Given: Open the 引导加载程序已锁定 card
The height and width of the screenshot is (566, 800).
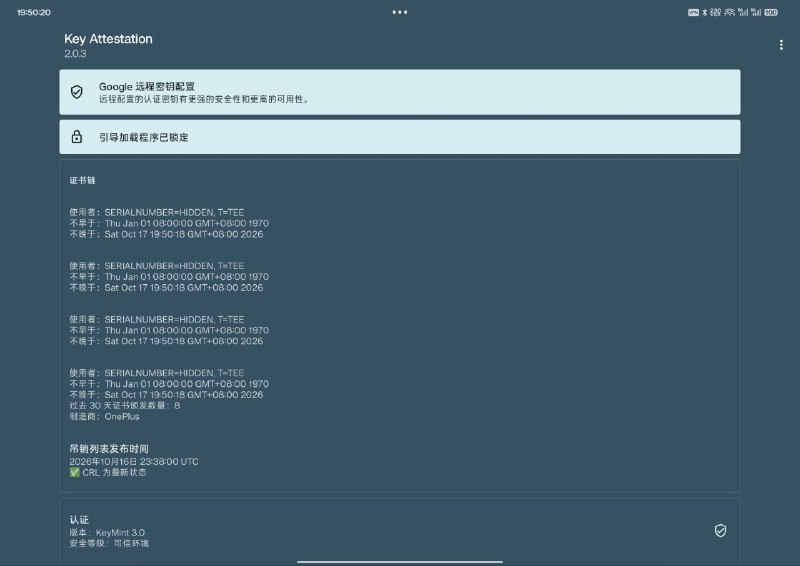Looking at the screenshot, I should click(x=400, y=137).
